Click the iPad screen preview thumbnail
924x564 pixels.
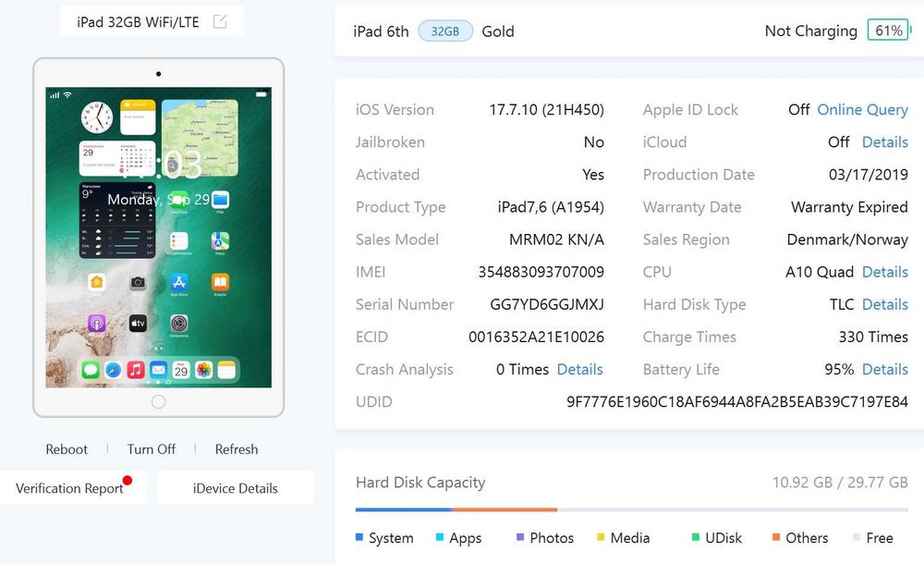point(159,238)
